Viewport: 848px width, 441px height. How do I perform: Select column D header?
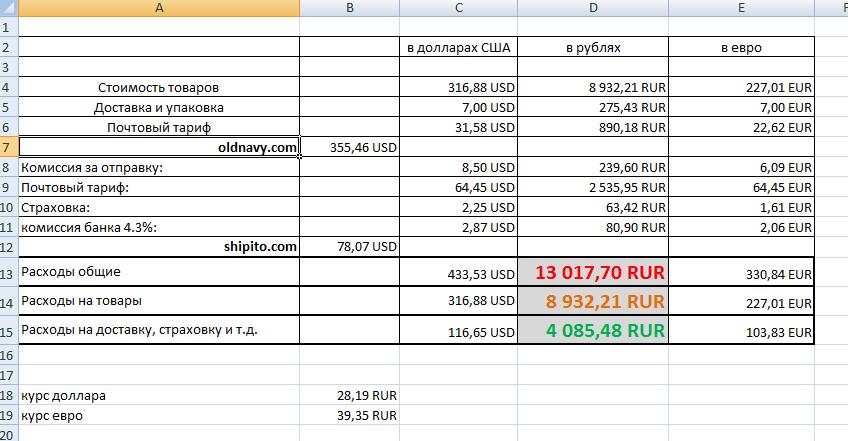593,8
